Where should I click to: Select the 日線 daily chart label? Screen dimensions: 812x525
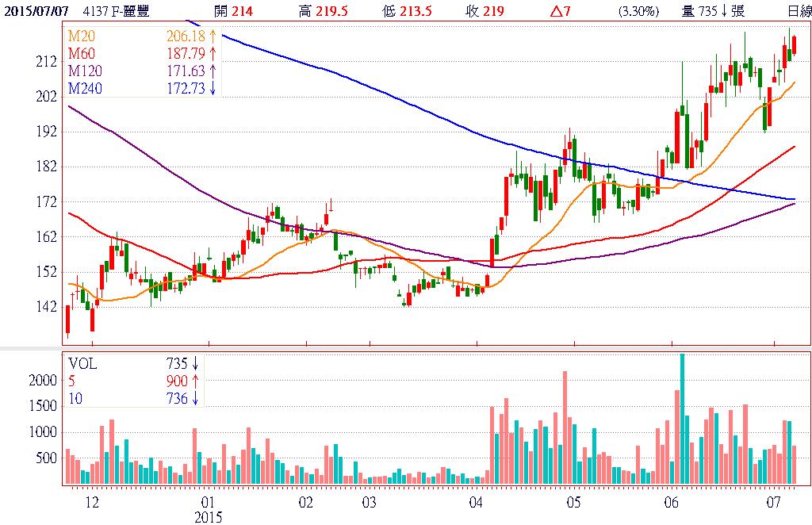(x=799, y=11)
